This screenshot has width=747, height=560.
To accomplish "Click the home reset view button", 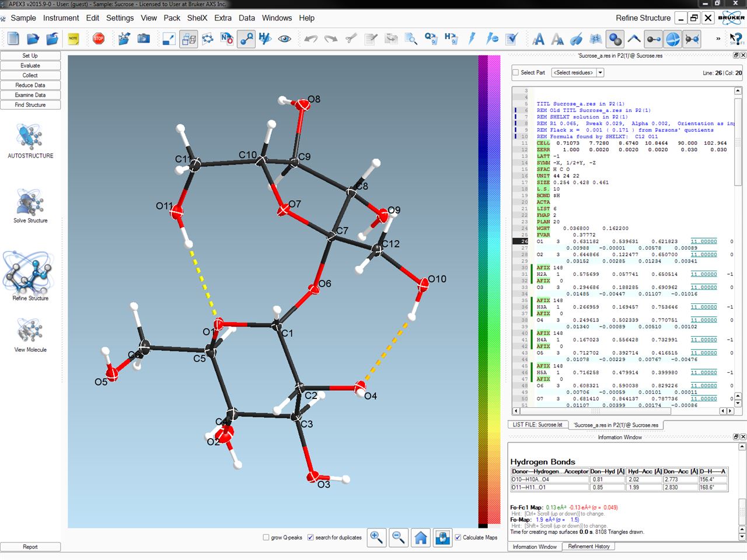I will tap(421, 537).
